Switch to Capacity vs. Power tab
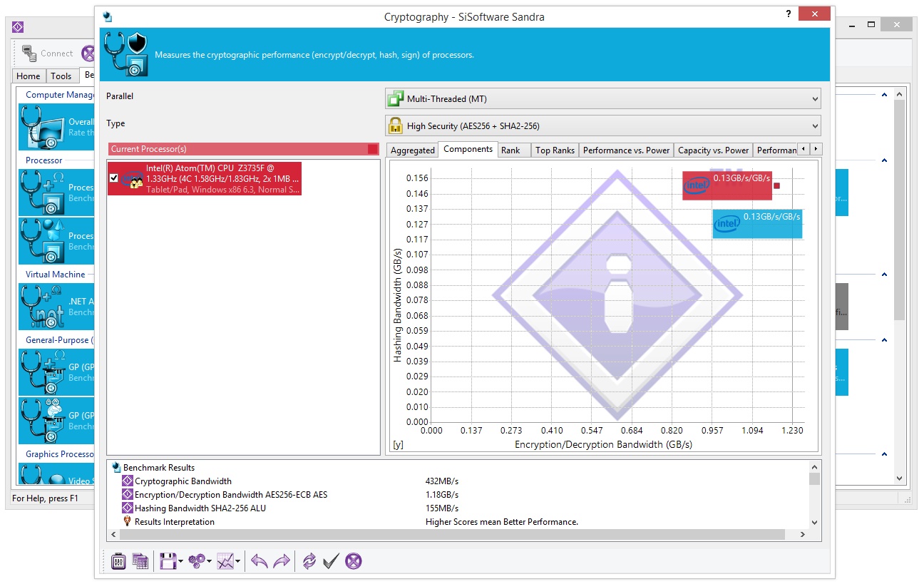The width and height of the screenshot is (924, 584). 714,150
